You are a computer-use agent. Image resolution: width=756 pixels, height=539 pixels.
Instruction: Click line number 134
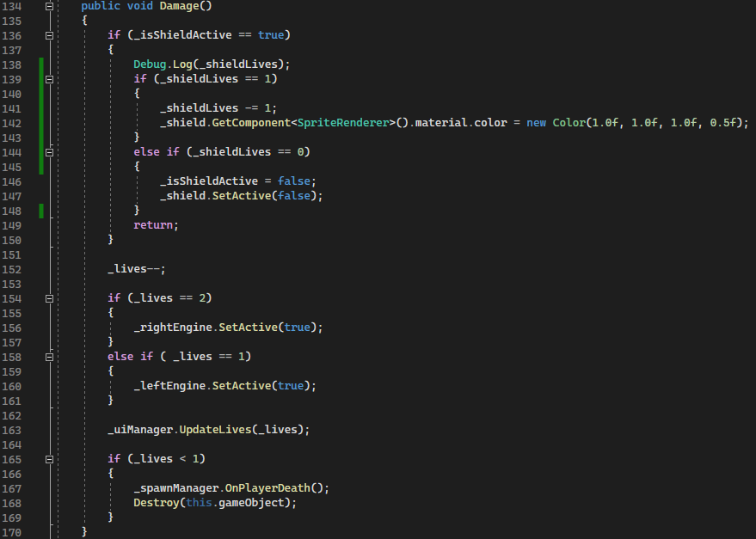(x=12, y=6)
